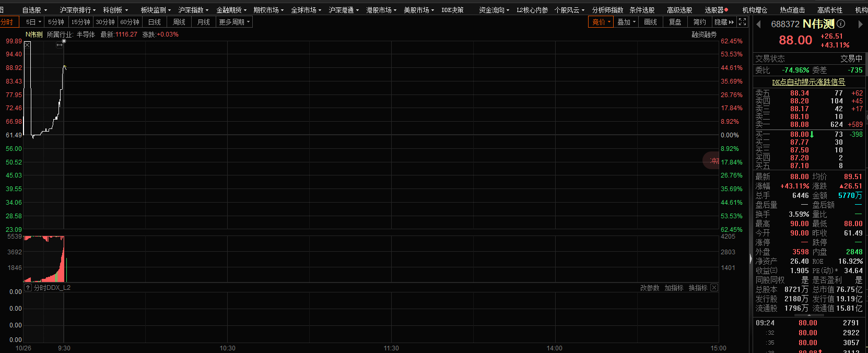Open the 自选股 menu

tap(34, 10)
